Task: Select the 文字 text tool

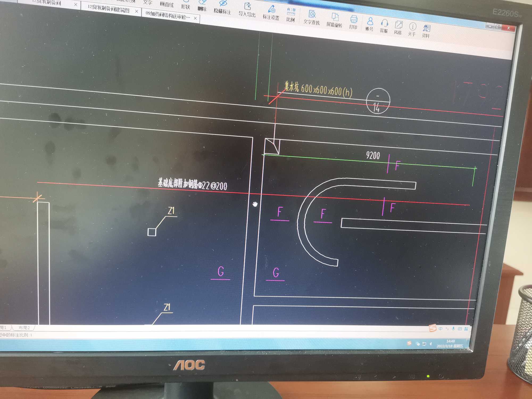Action: pos(148,2)
